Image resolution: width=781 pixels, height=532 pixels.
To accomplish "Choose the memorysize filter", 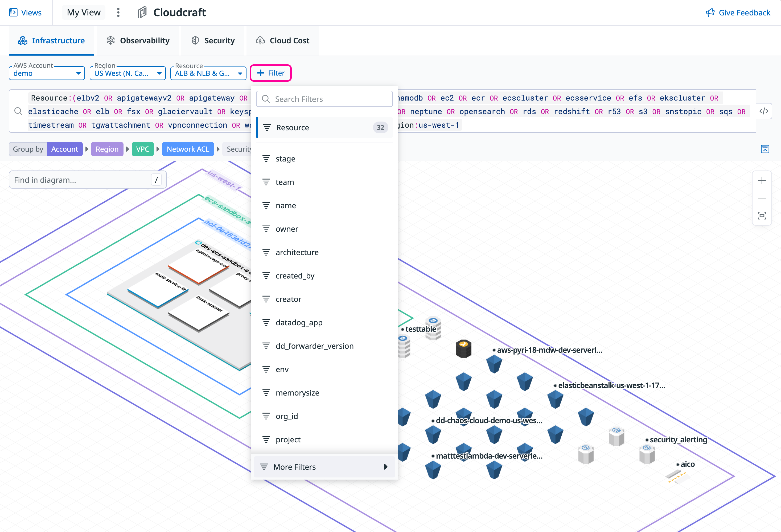I will click(324, 393).
